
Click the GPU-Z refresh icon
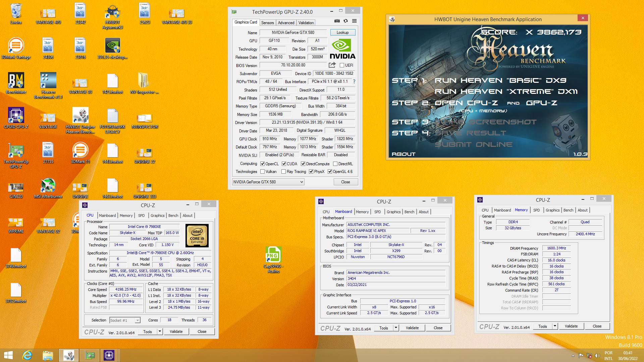[345, 21]
